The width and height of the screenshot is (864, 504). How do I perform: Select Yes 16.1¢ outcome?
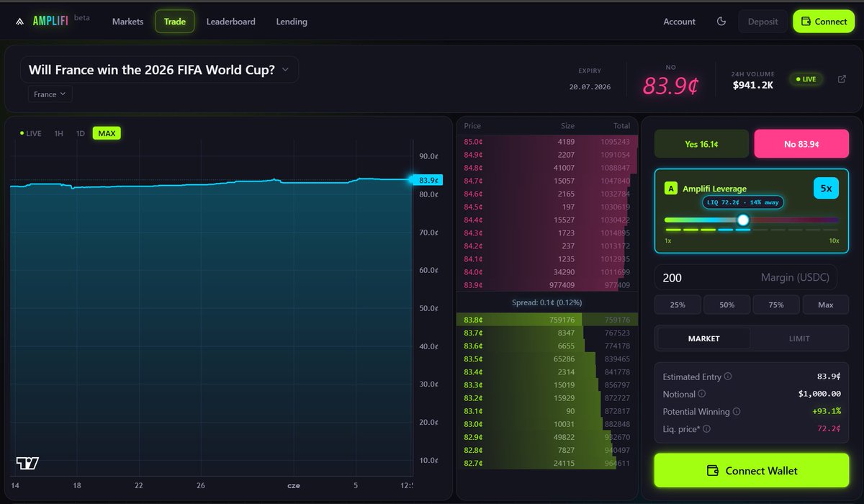point(701,144)
